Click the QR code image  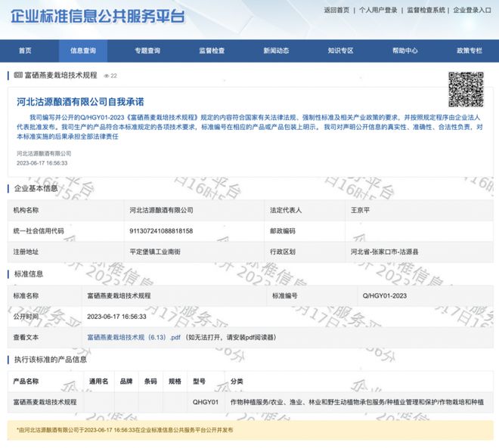click(466, 89)
